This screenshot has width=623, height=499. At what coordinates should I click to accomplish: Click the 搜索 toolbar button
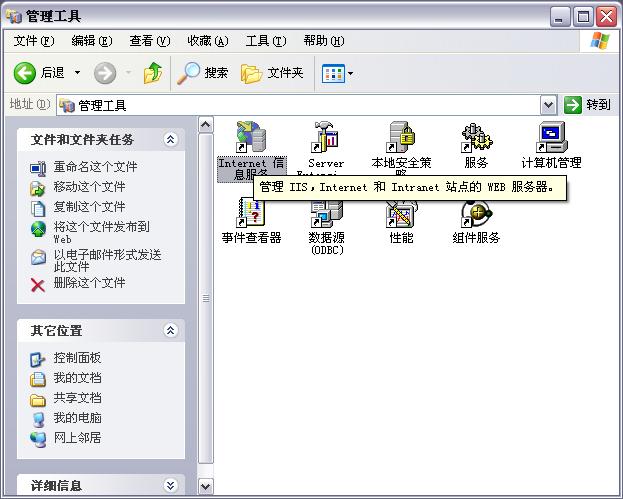[x=204, y=73]
